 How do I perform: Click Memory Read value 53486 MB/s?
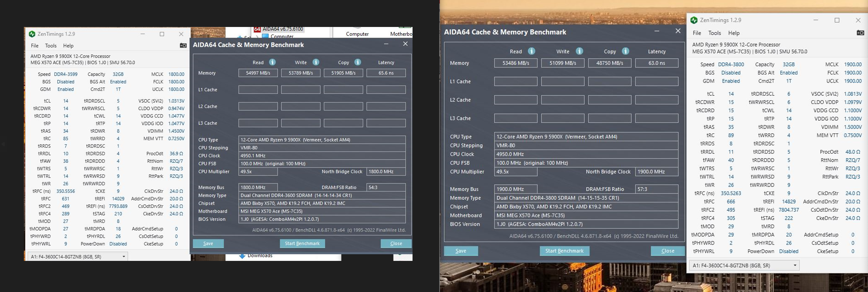(x=516, y=63)
